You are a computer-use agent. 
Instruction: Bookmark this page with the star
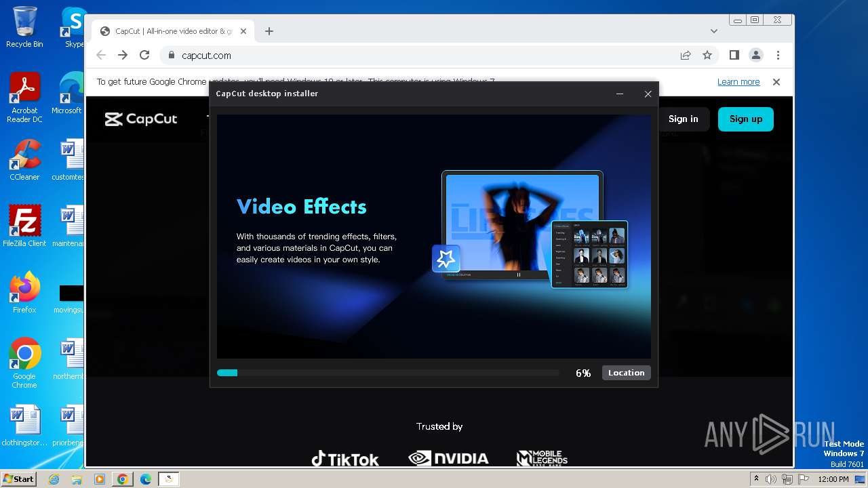[707, 55]
